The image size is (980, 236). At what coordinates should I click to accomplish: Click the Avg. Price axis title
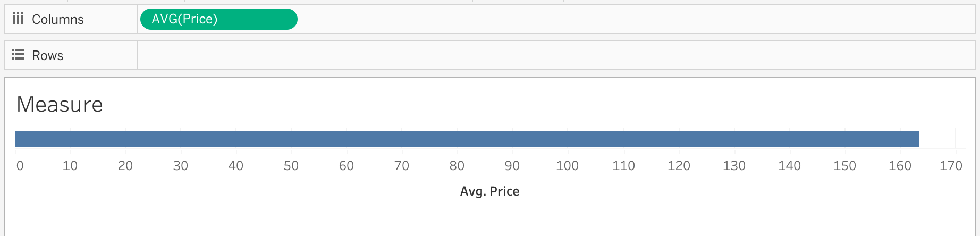(489, 191)
